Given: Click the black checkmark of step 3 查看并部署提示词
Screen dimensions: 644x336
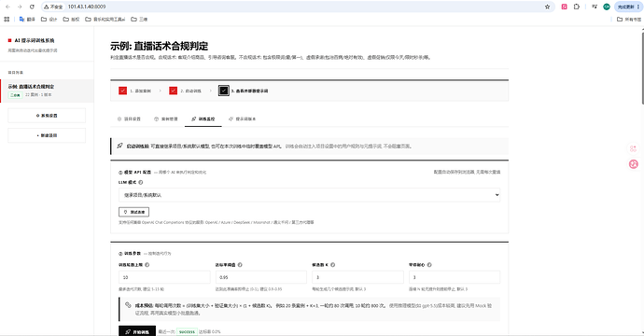Looking at the screenshot, I should [223, 91].
